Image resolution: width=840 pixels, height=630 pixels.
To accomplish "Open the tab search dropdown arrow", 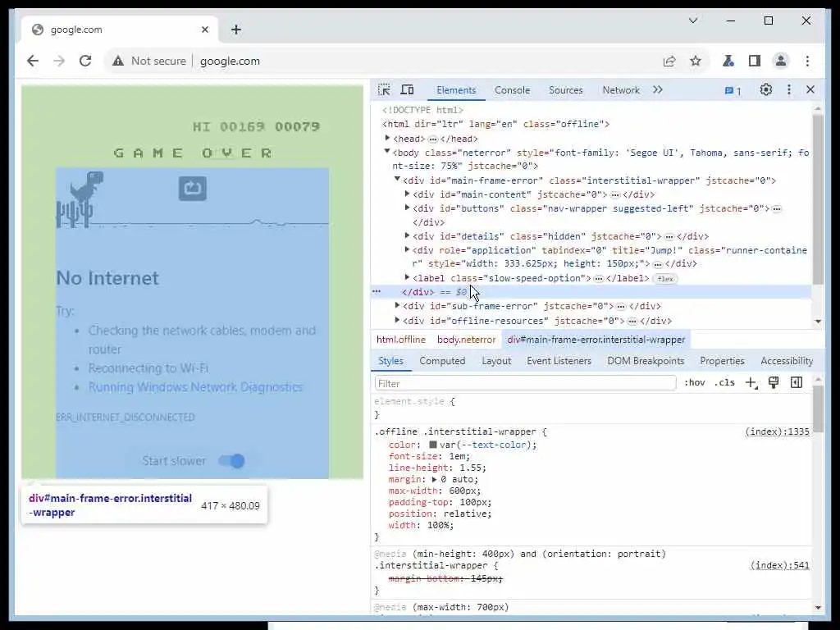I will [x=692, y=21].
